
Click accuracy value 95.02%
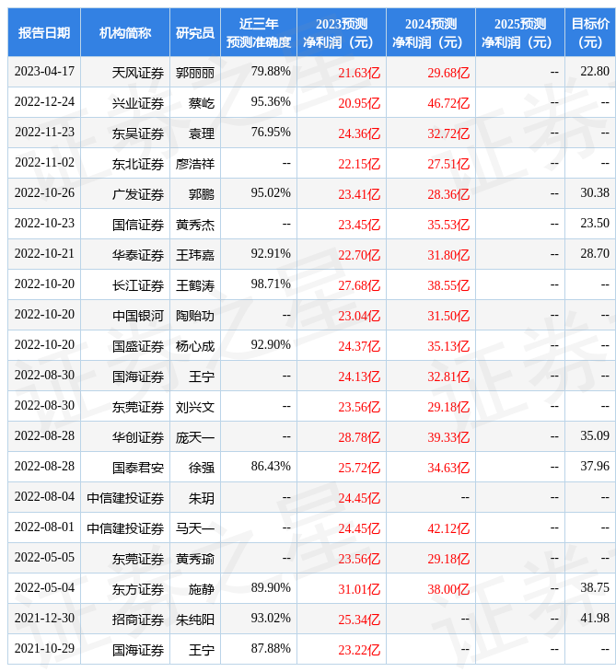pyautogui.click(x=271, y=193)
